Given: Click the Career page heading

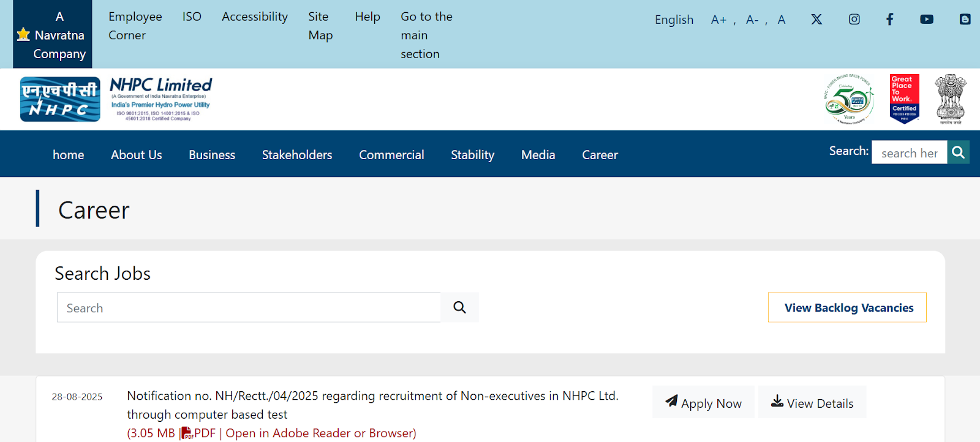Looking at the screenshot, I should pos(94,210).
